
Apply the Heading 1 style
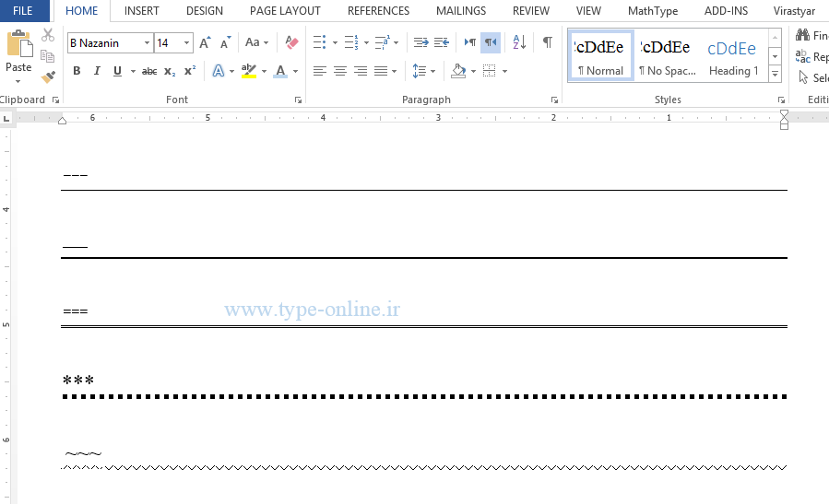pos(733,57)
